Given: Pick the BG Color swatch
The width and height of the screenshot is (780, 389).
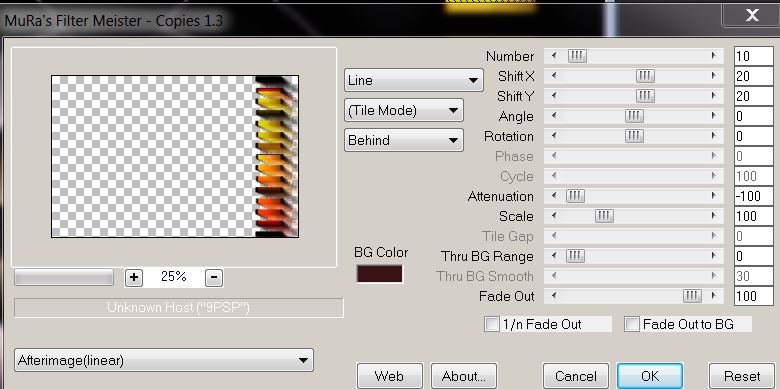Looking at the screenshot, I should (379, 274).
